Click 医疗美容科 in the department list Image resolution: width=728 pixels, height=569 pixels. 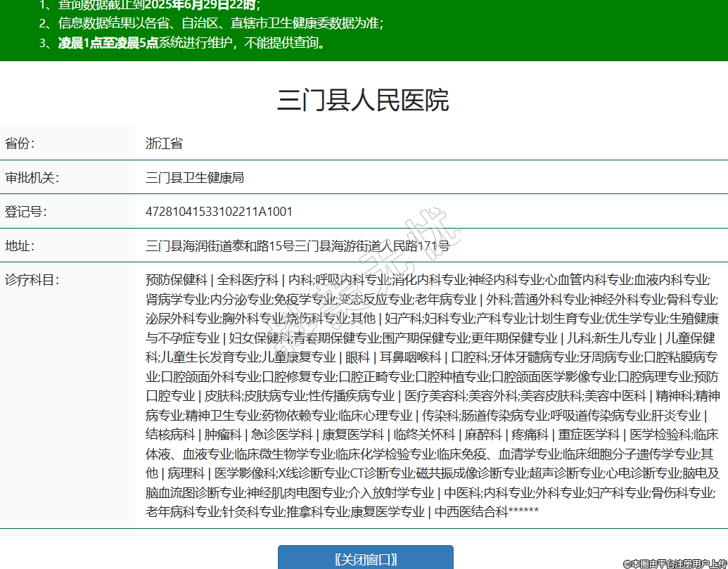(x=435, y=395)
